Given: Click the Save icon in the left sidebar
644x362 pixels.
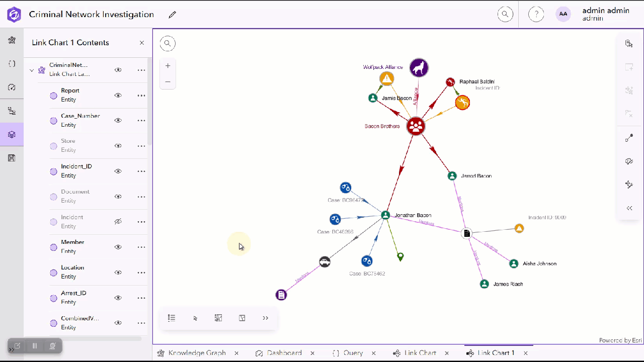Looking at the screenshot, I should pyautogui.click(x=12, y=157).
